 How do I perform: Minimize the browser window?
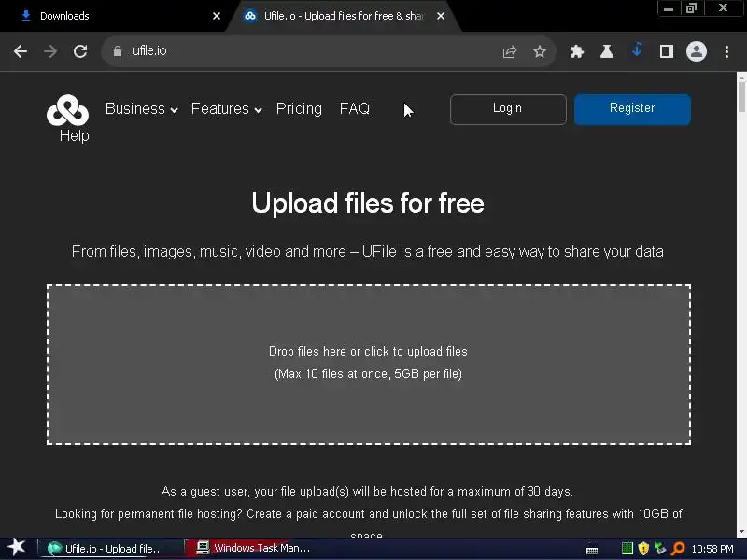point(669,8)
